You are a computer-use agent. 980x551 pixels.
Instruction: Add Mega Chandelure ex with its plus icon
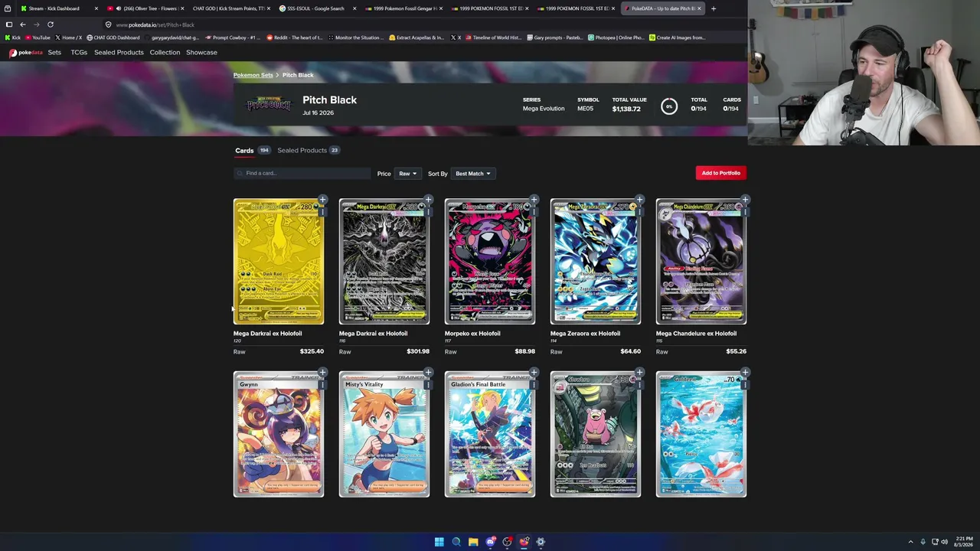[x=745, y=201]
